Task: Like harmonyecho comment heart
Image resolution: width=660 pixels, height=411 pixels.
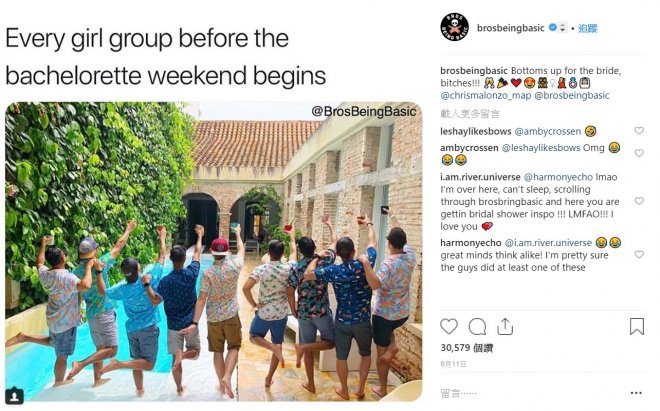Action: point(639,255)
